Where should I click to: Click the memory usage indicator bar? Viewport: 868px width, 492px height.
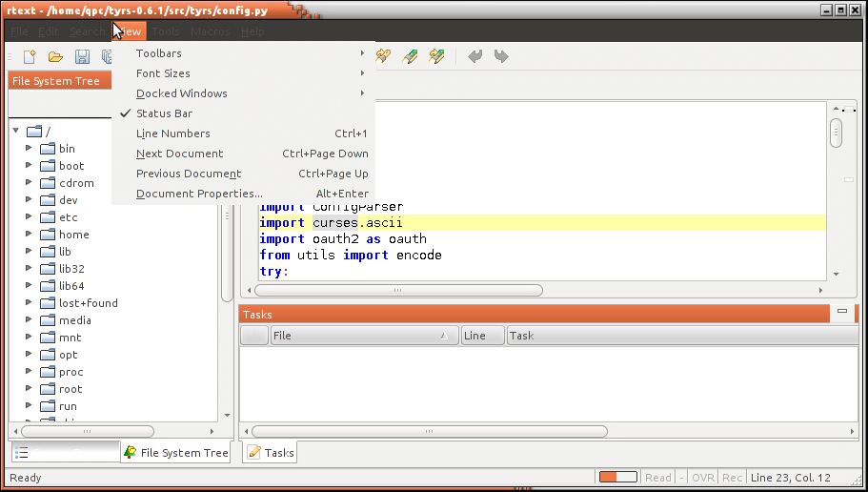617,477
